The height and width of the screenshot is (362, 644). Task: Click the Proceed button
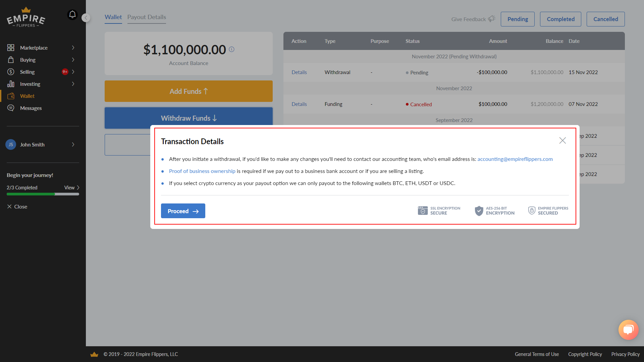pos(183,211)
